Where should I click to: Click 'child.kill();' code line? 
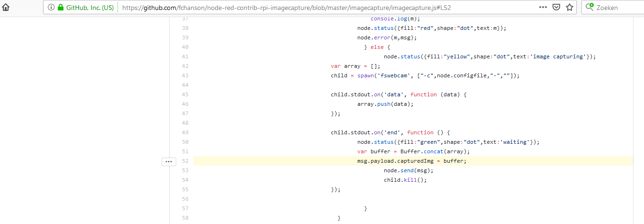(x=405, y=180)
